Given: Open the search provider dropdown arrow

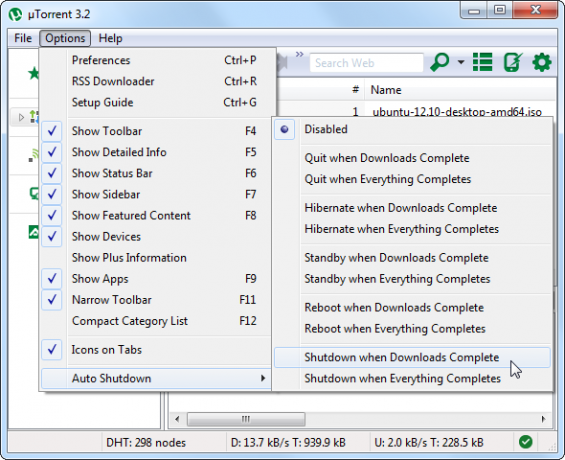Looking at the screenshot, I should (x=461, y=62).
